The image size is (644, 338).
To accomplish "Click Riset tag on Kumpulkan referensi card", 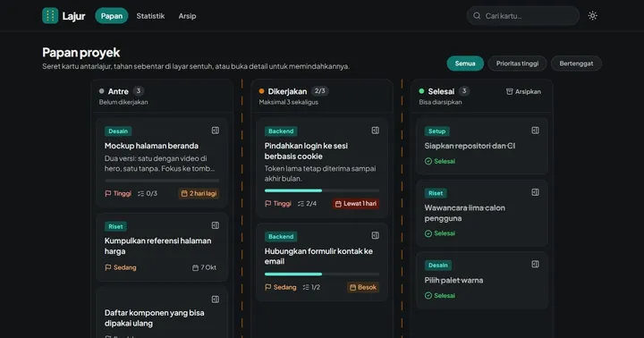I will [115, 227].
